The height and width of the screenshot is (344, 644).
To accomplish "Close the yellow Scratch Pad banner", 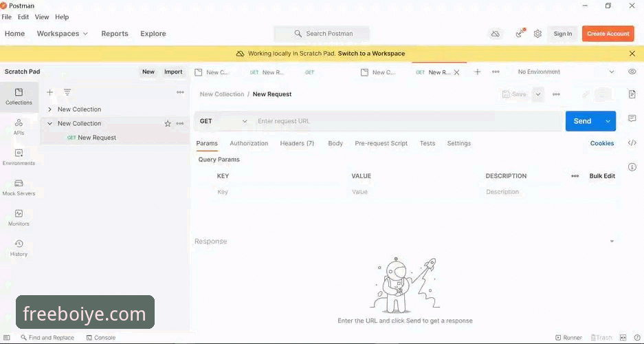I will pyautogui.click(x=632, y=54).
